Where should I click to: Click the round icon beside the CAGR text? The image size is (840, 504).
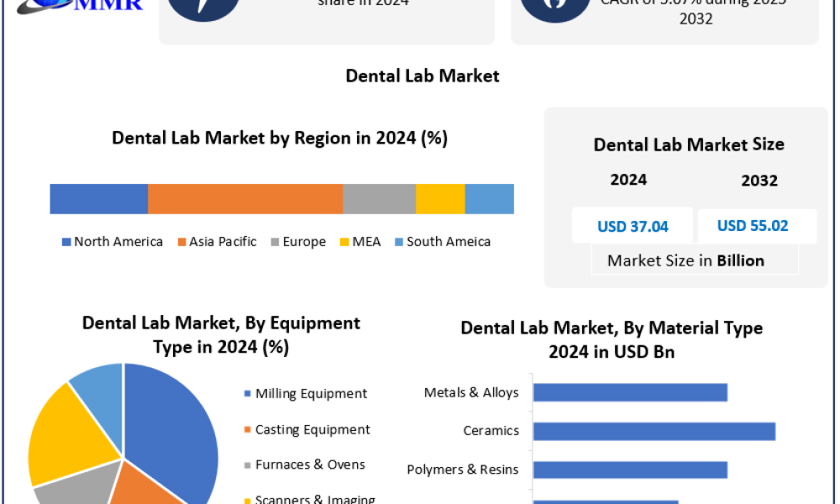555,10
